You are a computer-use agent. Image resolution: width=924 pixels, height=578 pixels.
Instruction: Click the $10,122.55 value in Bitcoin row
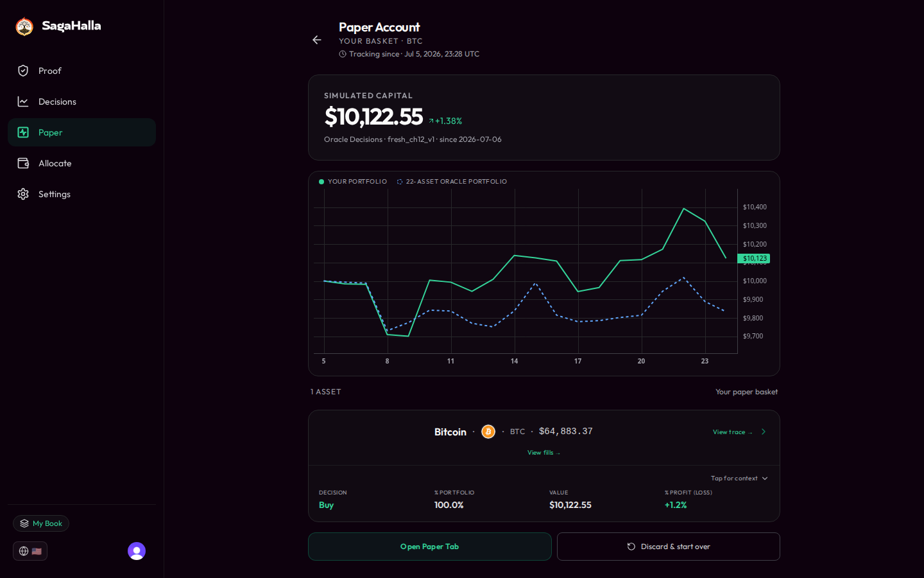(x=570, y=505)
